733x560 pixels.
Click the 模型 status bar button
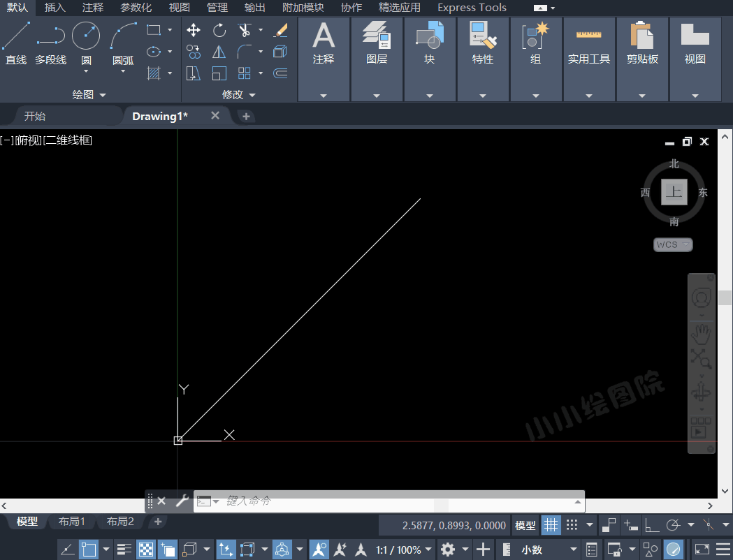525,526
